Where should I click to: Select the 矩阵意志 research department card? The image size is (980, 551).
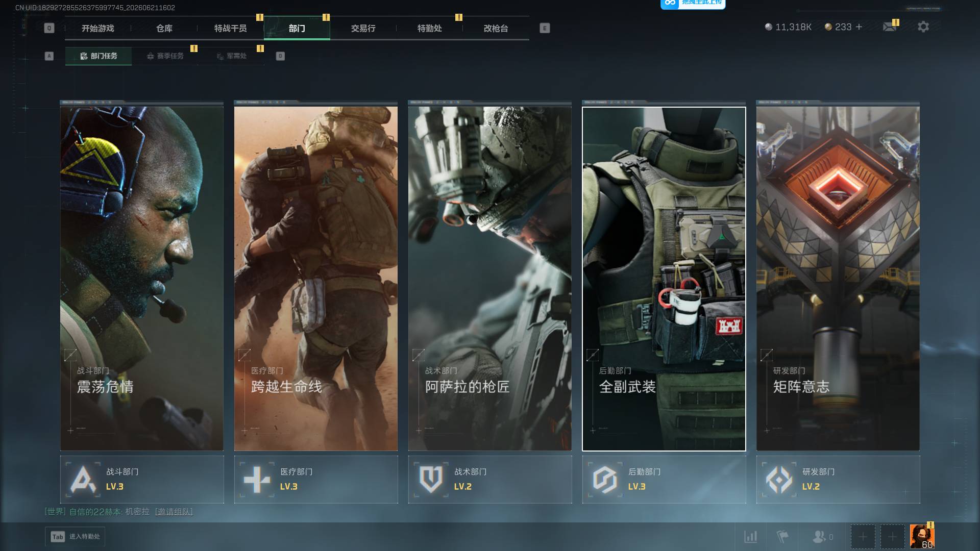(838, 279)
